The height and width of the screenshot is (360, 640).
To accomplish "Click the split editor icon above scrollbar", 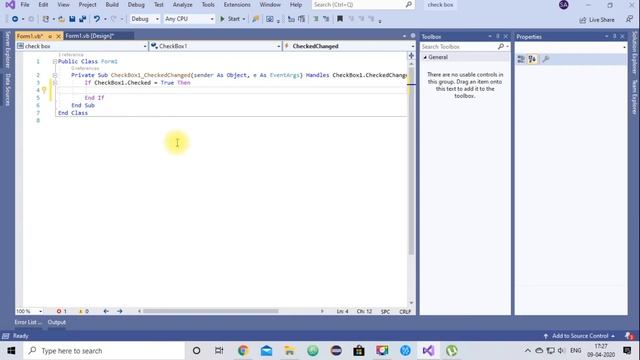I will pyautogui.click(x=411, y=56).
